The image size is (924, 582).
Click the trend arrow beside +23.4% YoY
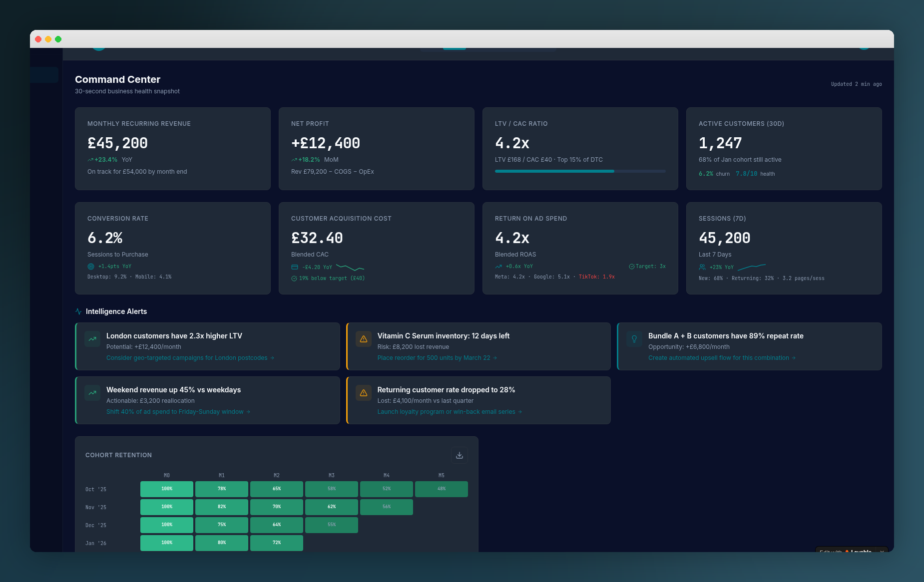[90, 160]
